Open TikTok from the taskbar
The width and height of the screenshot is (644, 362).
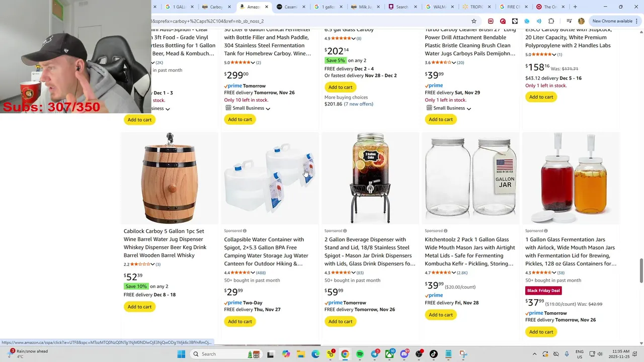pyautogui.click(x=433, y=354)
